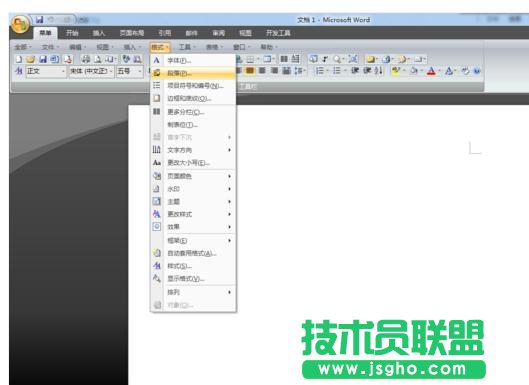Expand the 水印 submenu
The width and height of the screenshot is (529, 385).
(x=193, y=189)
